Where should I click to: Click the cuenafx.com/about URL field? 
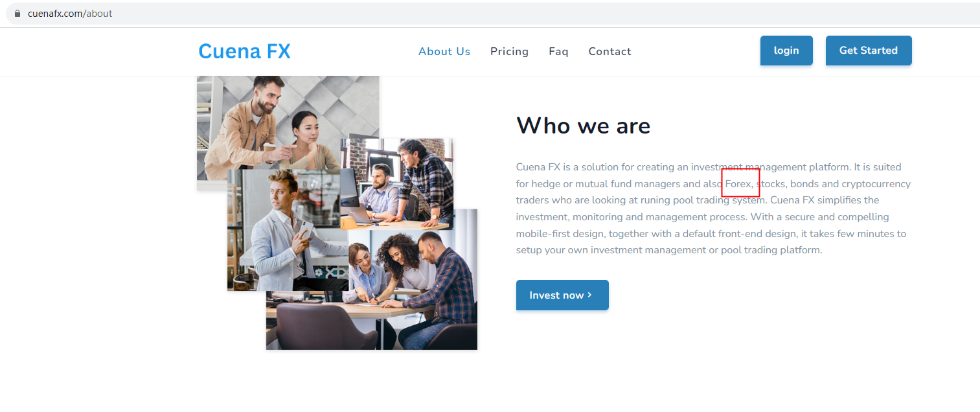(492, 14)
